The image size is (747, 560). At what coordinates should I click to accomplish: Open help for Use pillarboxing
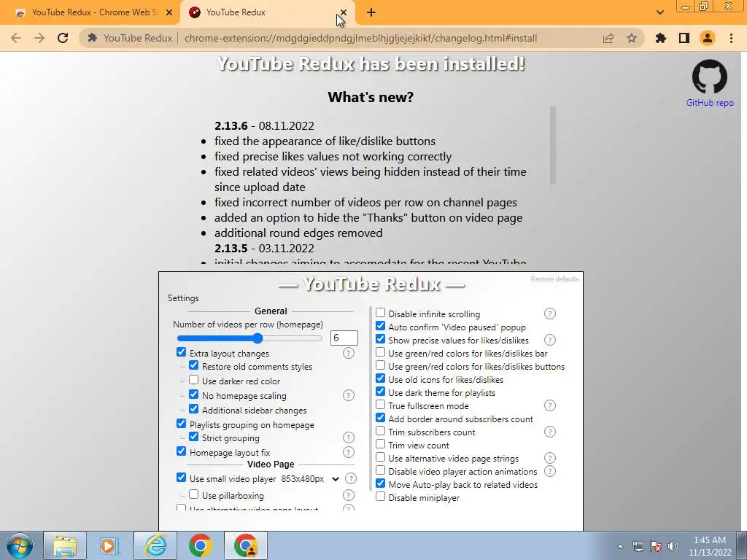[x=349, y=496]
